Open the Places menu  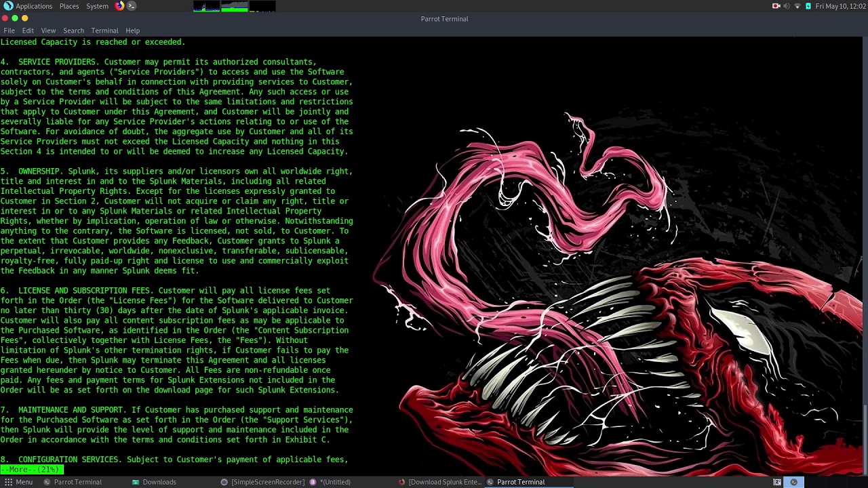69,6
